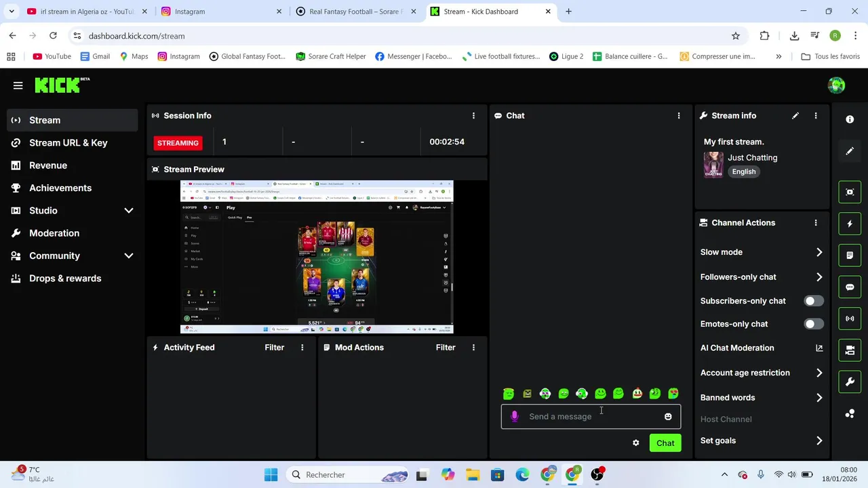Open Slow mode settings chevron
Viewport: 868px width, 488px height.
click(819, 252)
